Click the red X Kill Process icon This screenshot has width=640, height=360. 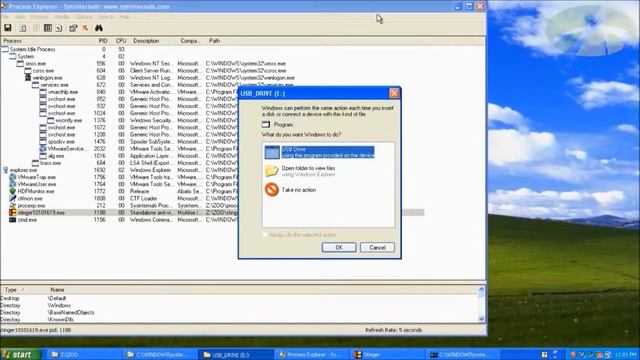85,28
